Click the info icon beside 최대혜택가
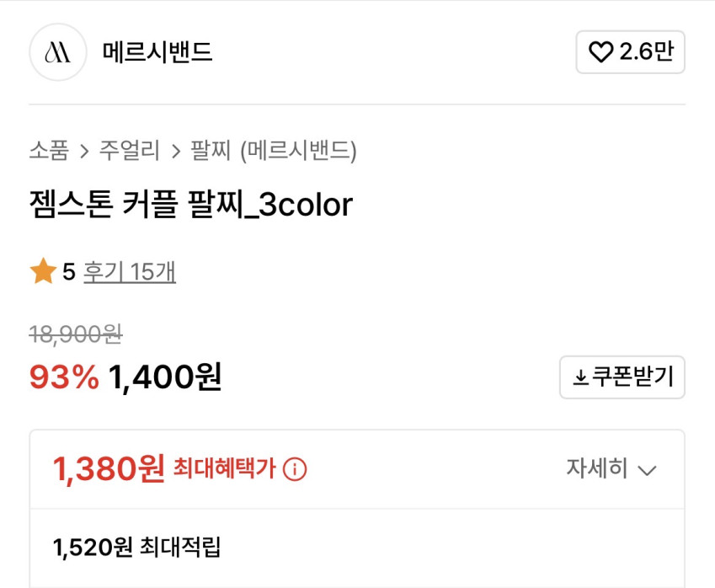715x588 pixels. pyautogui.click(x=295, y=469)
